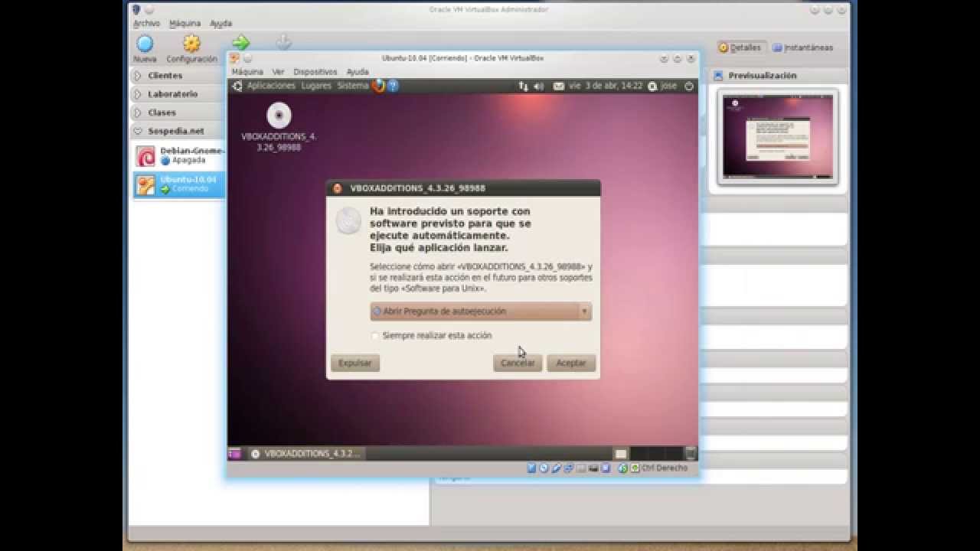This screenshot has width=980, height=551.
Task: Open Configuración gear icon in Manager toolbar
Action: (191, 44)
